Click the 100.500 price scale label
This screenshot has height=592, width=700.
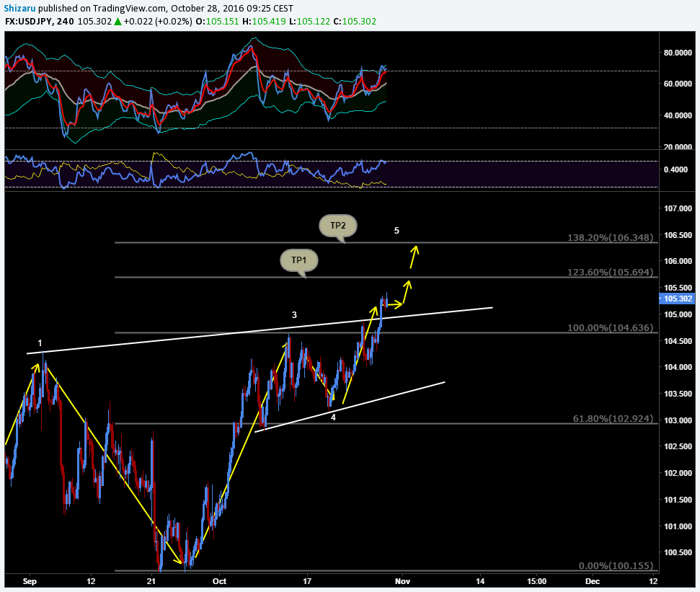click(x=678, y=553)
